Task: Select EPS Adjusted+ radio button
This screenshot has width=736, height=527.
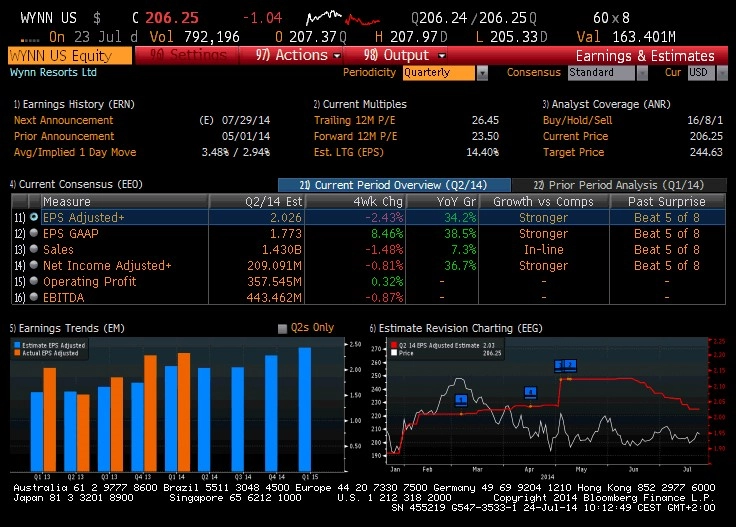Action: 34,217
